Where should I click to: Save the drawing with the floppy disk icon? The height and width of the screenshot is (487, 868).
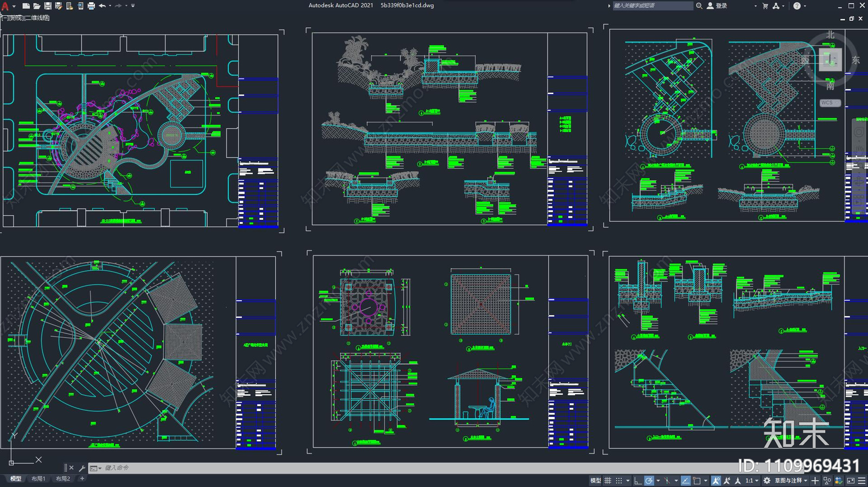click(48, 6)
